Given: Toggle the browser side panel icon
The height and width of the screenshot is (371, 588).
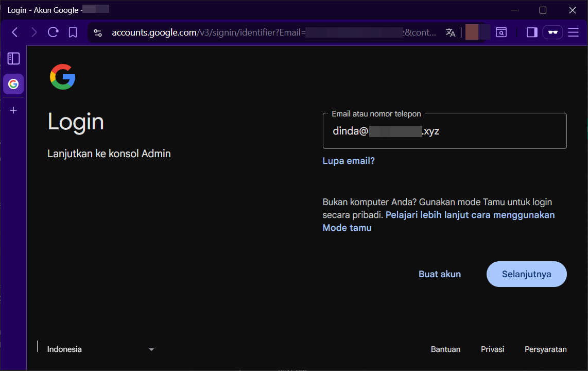Looking at the screenshot, I should pos(532,32).
